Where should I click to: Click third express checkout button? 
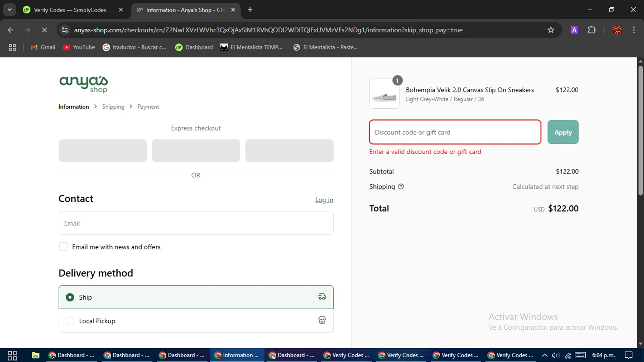[x=289, y=151]
